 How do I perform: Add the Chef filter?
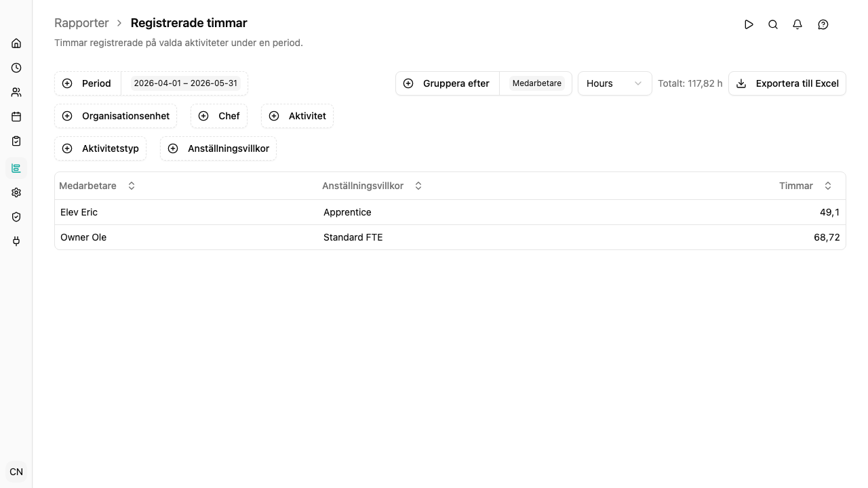pos(219,116)
